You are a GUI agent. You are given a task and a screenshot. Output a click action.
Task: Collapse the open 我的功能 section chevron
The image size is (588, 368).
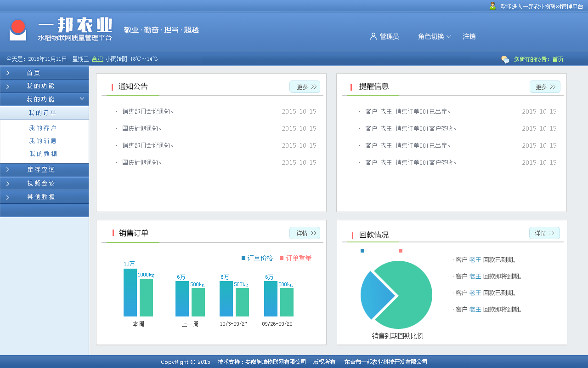tap(82, 98)
